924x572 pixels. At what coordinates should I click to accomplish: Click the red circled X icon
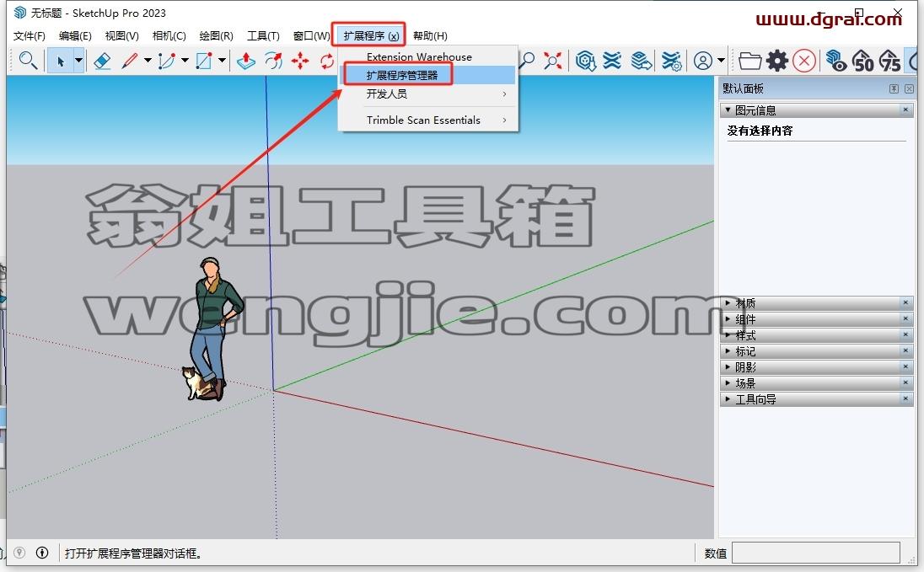pyautogui.click(x=804, y=61)
